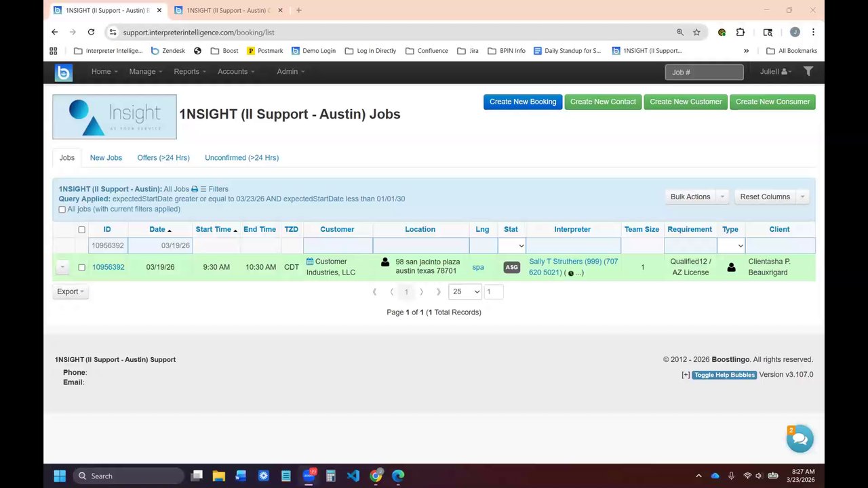Enable All jobs with current filters applied
Image resolution: width=868 pixels, height=488 pixels.
(62, 209)
